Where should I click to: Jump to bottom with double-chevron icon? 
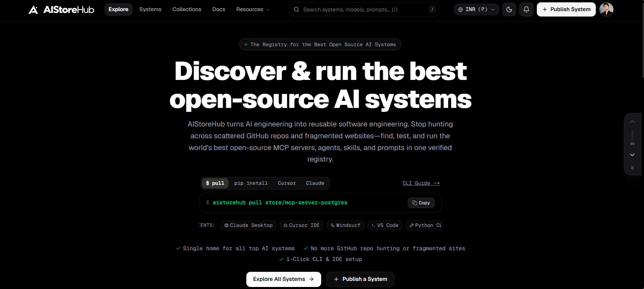coord(633,168)
